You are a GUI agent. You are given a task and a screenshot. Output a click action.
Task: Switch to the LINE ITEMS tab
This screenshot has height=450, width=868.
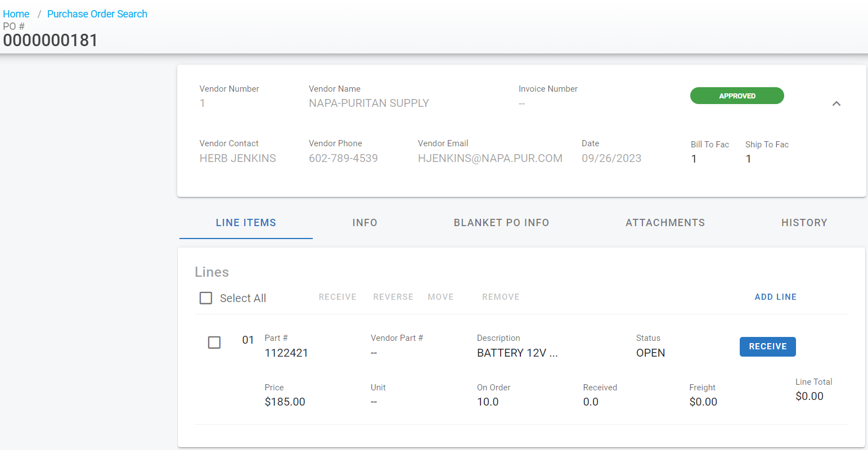pyautogui.click(x=246, y=223)
